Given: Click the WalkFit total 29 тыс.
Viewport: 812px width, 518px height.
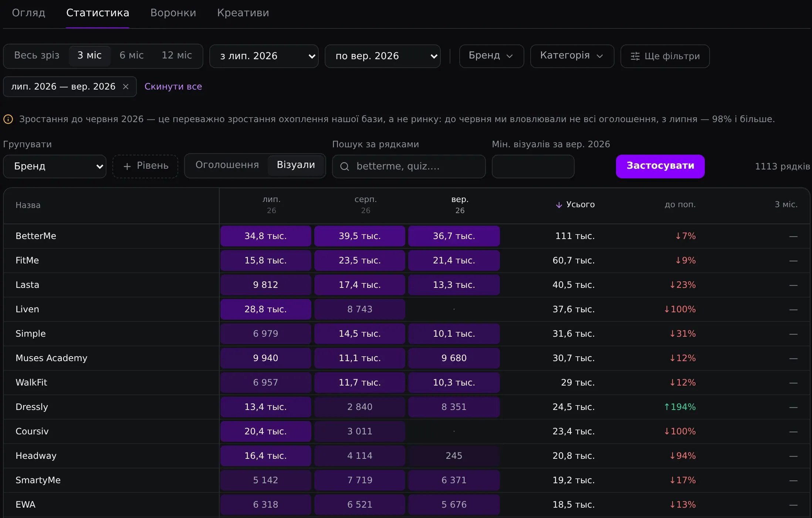Looking at the screenshot, I should coord(578,383).
